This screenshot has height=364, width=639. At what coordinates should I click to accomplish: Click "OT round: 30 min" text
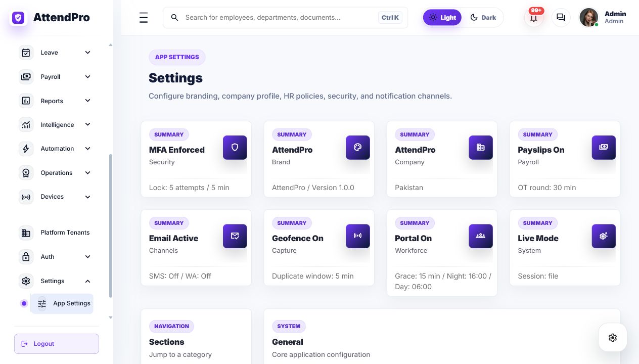[x=547, y=188]
